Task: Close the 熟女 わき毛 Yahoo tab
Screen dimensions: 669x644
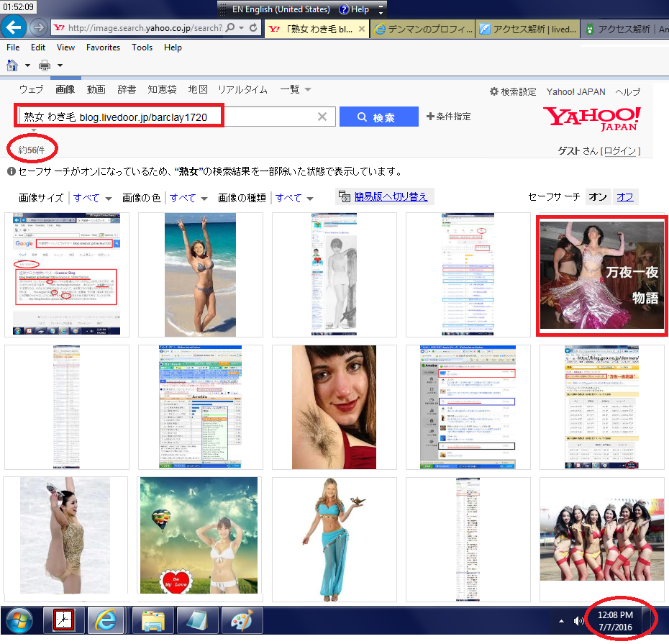Action: coord(361,29)
